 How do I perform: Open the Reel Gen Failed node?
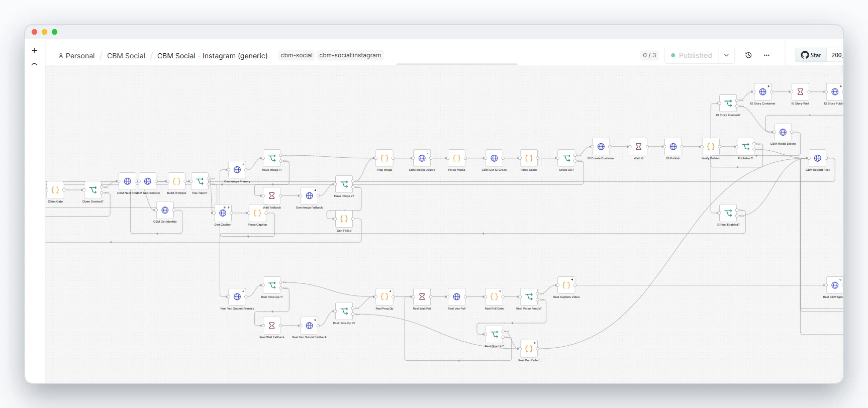(529, 349)
